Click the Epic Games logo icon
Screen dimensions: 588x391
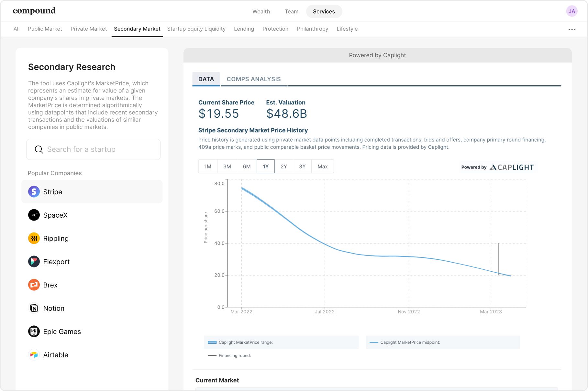(34, 331)
